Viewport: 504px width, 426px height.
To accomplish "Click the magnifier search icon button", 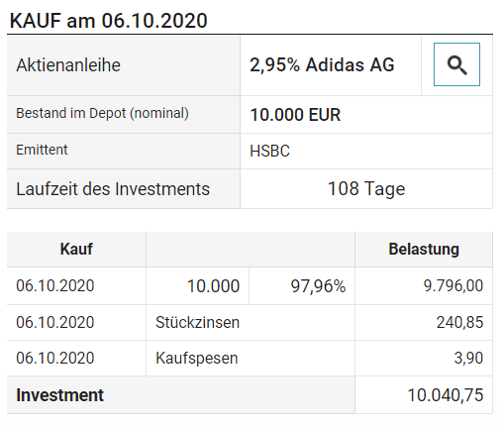I will point(456,64).
